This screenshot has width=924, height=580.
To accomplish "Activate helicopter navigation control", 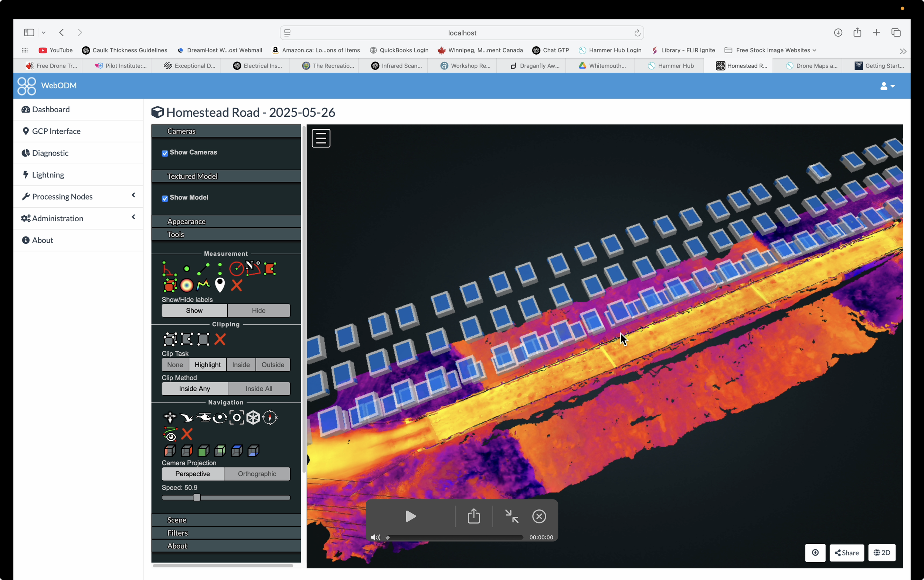I will tap(203, 417).
